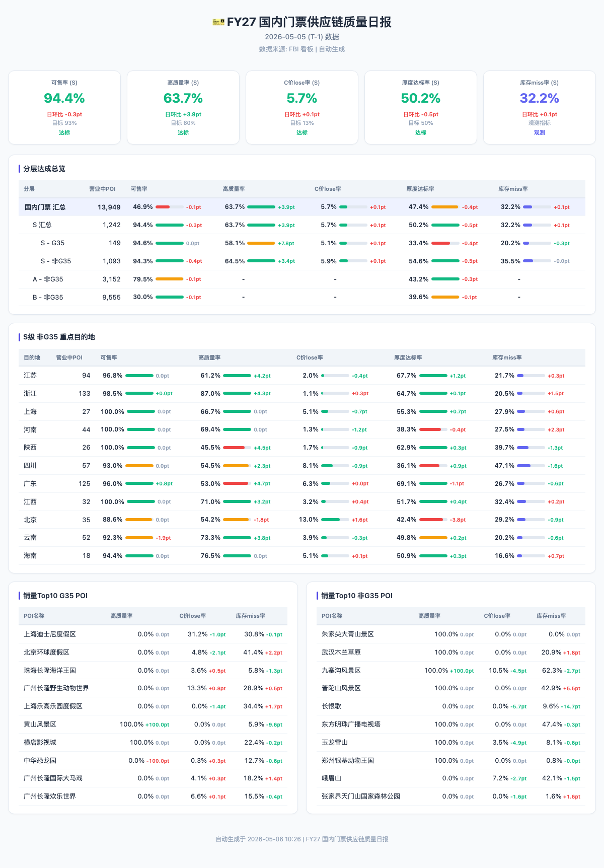
Task: Select the 东方明珠广播电视塔 row
Action: click(451, 725)
